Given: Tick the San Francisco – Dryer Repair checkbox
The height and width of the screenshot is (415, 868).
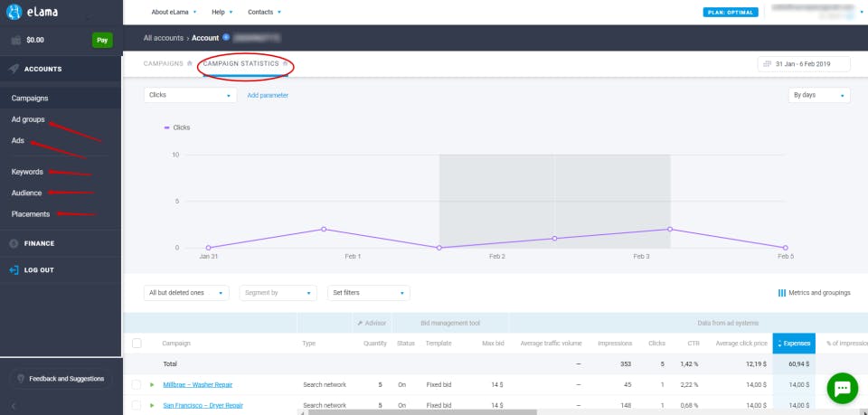Looking at the screenshot, I should point(137,406).
